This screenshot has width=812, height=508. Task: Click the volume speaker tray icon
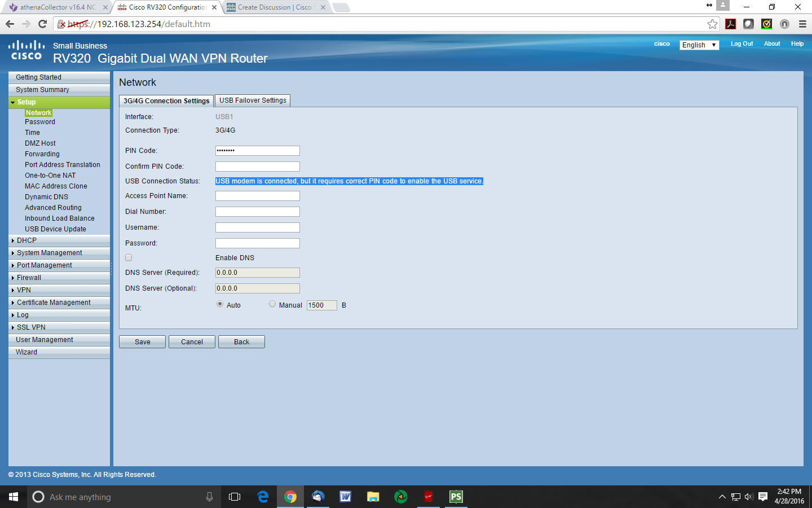click(x=749, y=497)
